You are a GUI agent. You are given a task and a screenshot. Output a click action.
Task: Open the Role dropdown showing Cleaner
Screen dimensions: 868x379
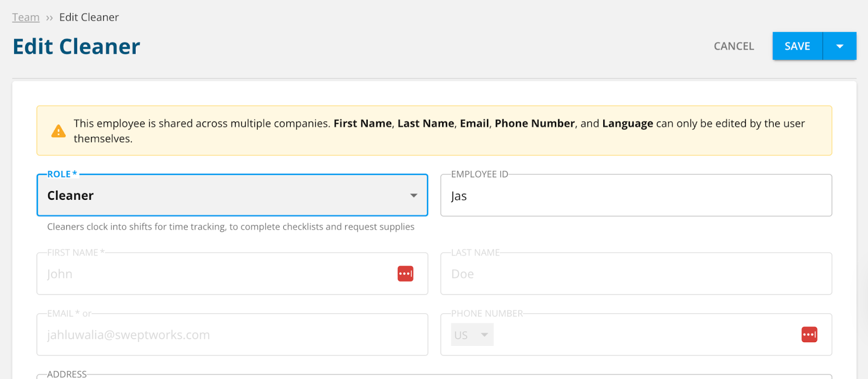coord(232,195)
